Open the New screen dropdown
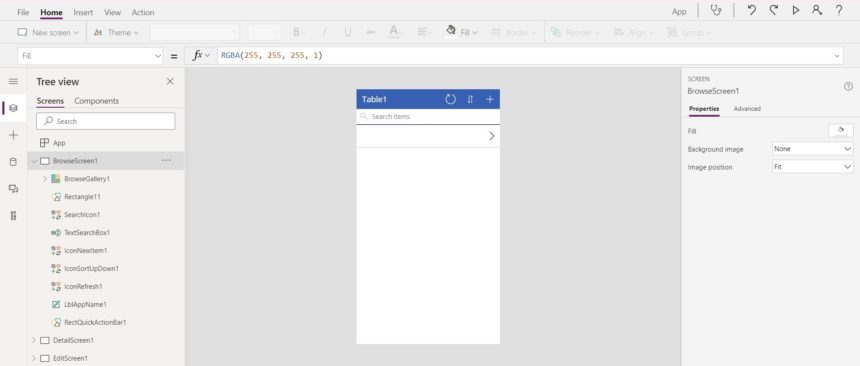 [x=48, y=32]
